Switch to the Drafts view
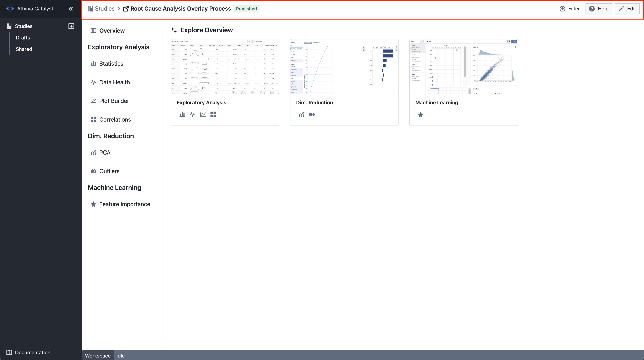This screenshot has height=360, width=644. [22, 37]
